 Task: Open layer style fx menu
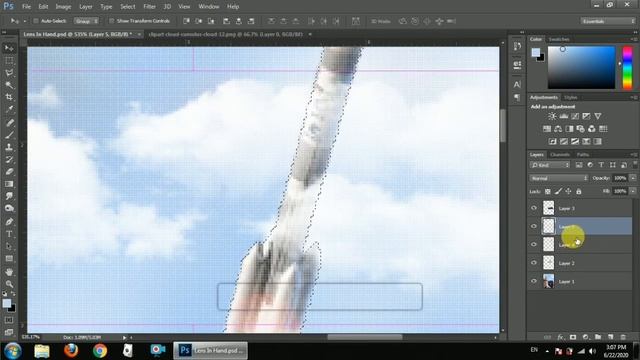560,337
